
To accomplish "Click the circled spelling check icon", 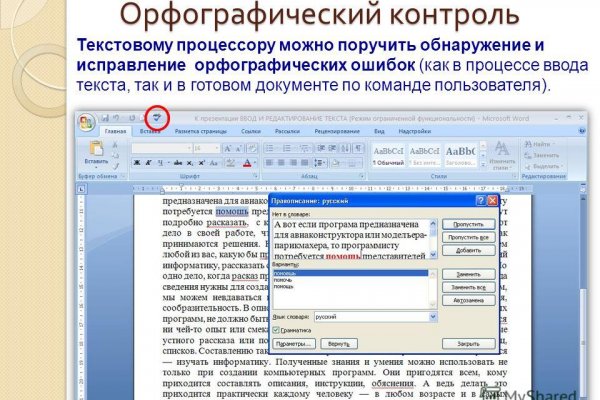I will [x=156, y=117].
